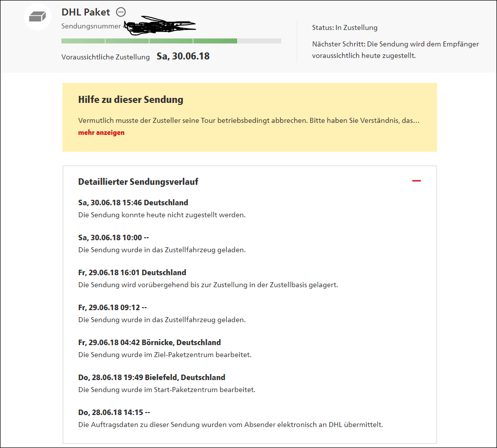
Task: Click the 'Hilfe zu dieser Sendung' heading
Action: click(x=130, y=99)
